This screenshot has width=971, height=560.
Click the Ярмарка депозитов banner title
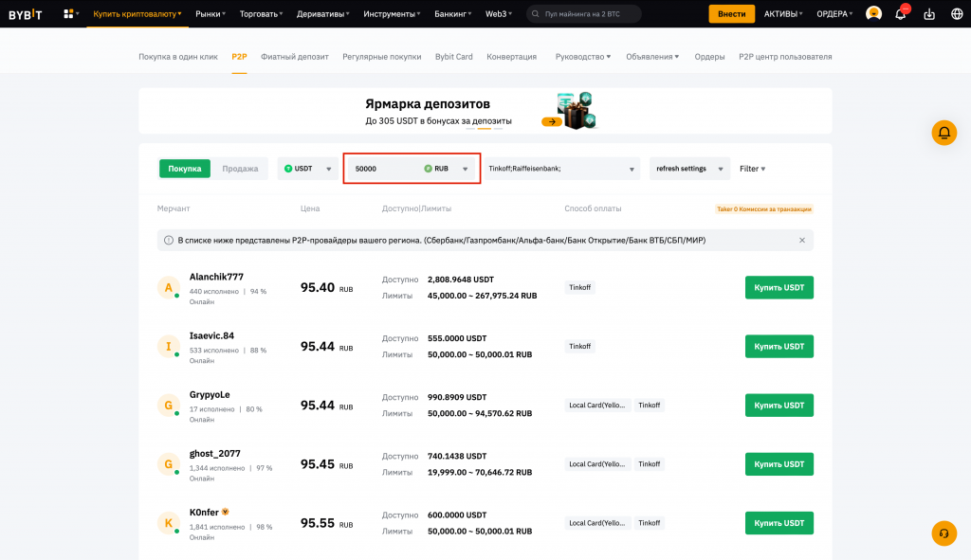[x=428, y=104]
